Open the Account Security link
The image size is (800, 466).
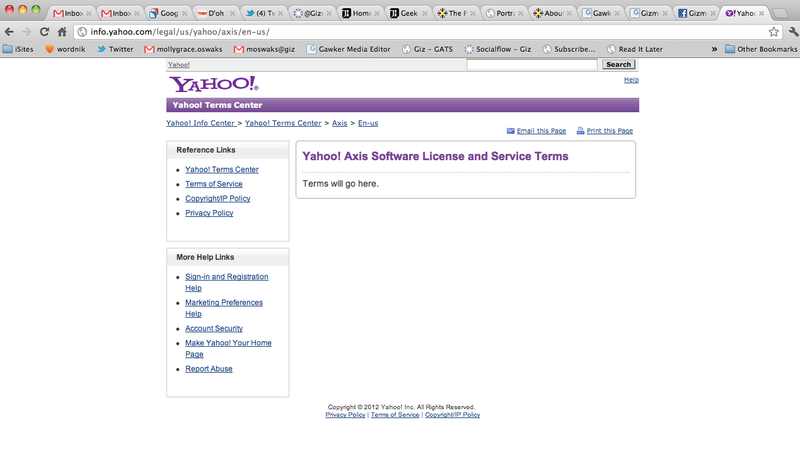[x=214, y=328]
